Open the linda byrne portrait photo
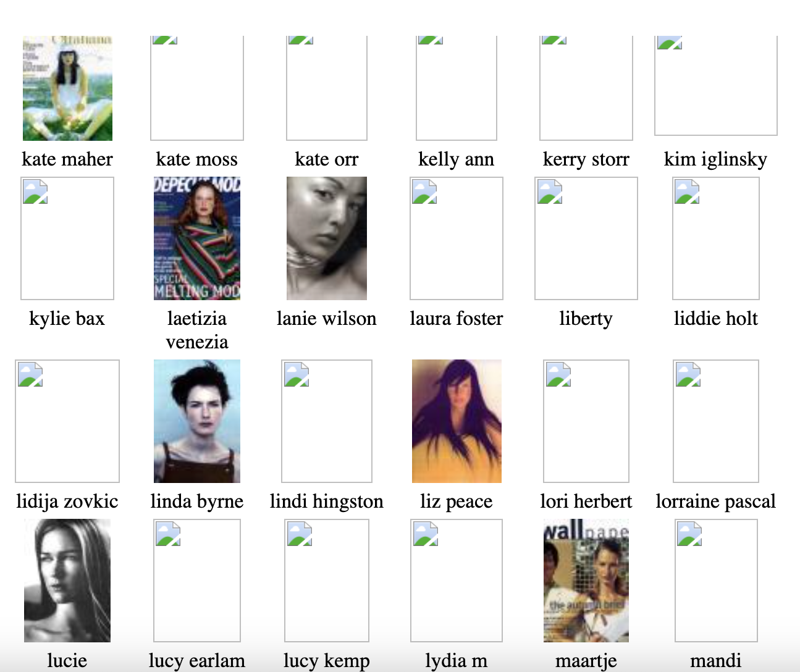This screenshot has height=672, width=800. click(197, 421)
